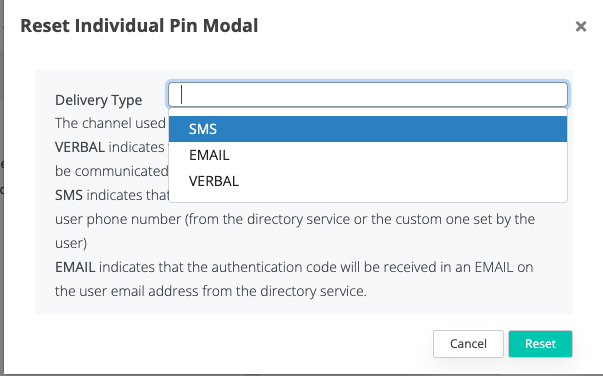
Task: Click the "user phone number" description line
Action: (x=295, y=219)
